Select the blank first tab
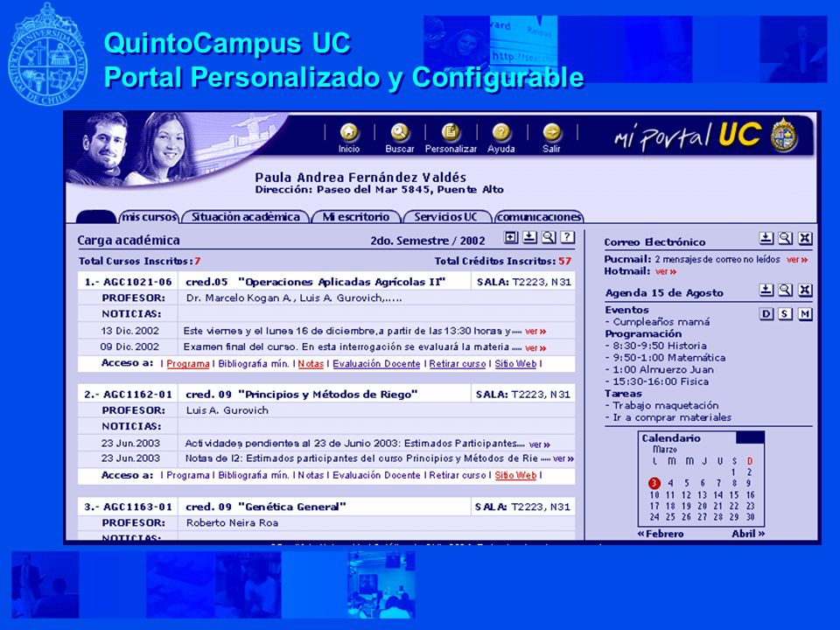 [x=96, y=216]
